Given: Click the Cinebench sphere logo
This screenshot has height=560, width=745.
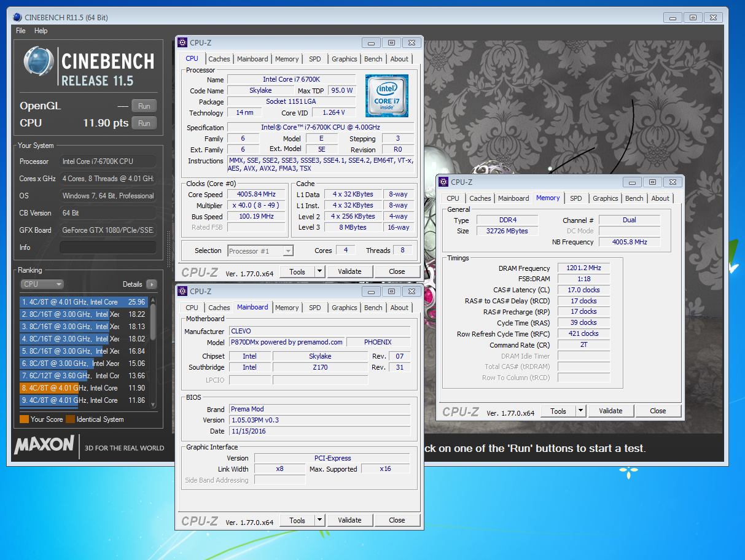Looking at the screenshot, I should pyautogui.click(x=39, y=61).
